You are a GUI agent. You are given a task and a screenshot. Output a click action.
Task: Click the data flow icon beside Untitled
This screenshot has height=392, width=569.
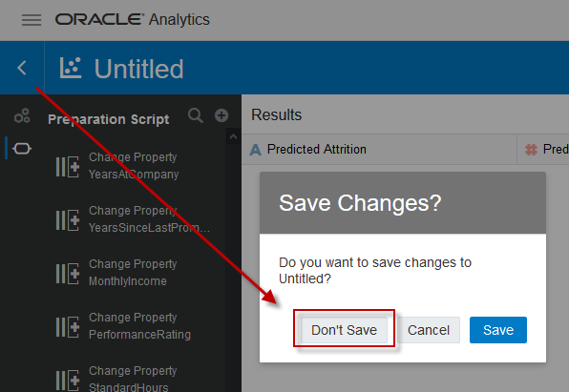pyautogui.click(x=71, y=68)
